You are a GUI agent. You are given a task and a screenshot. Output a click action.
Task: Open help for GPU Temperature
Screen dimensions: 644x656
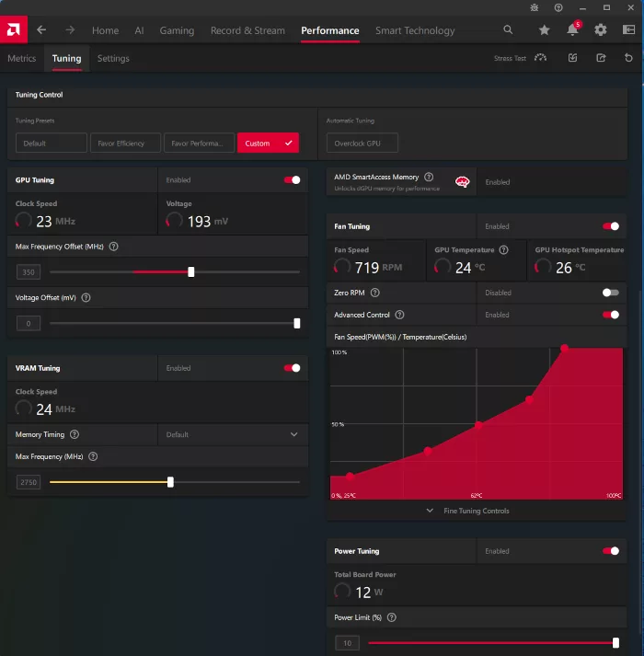(x=504, y=249)
